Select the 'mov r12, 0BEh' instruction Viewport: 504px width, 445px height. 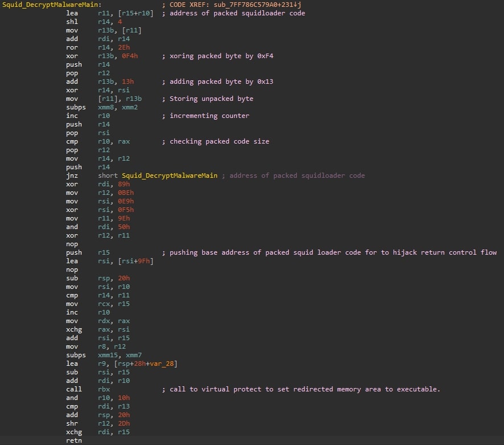100,193
